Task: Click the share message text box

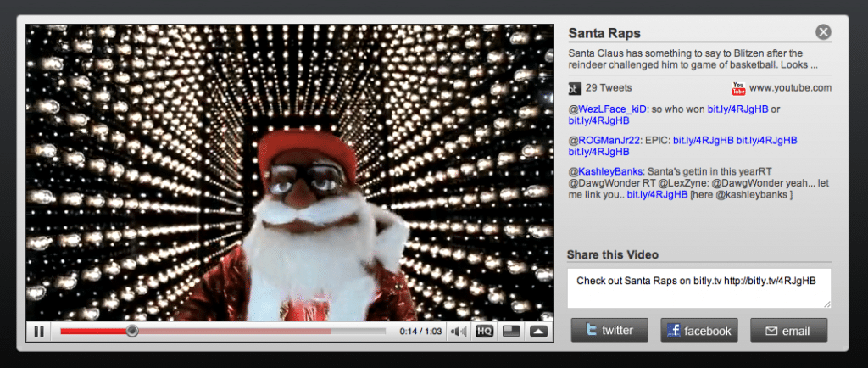Action: tap(699, 287)
